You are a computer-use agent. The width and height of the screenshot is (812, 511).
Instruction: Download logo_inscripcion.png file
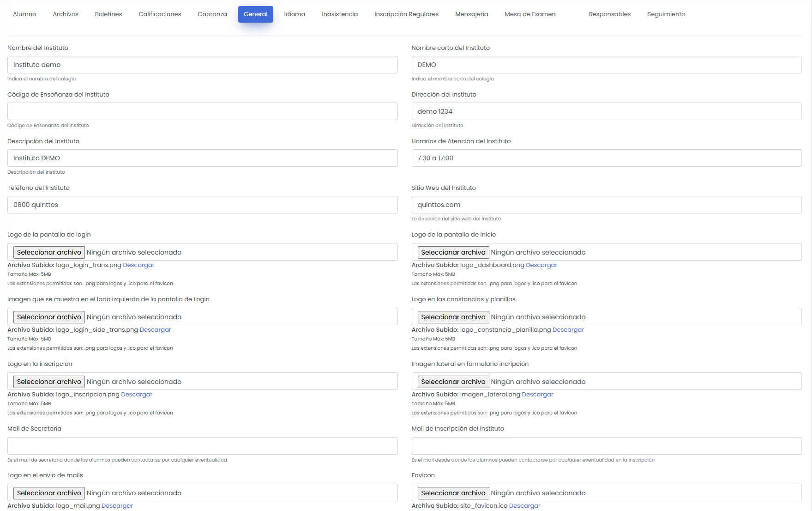(x=137, y=395)
